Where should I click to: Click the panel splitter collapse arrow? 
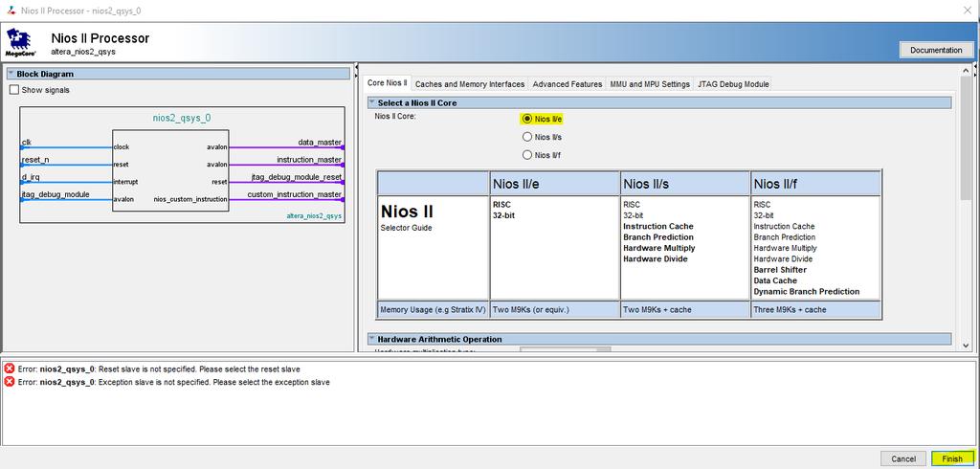[356, 68]
